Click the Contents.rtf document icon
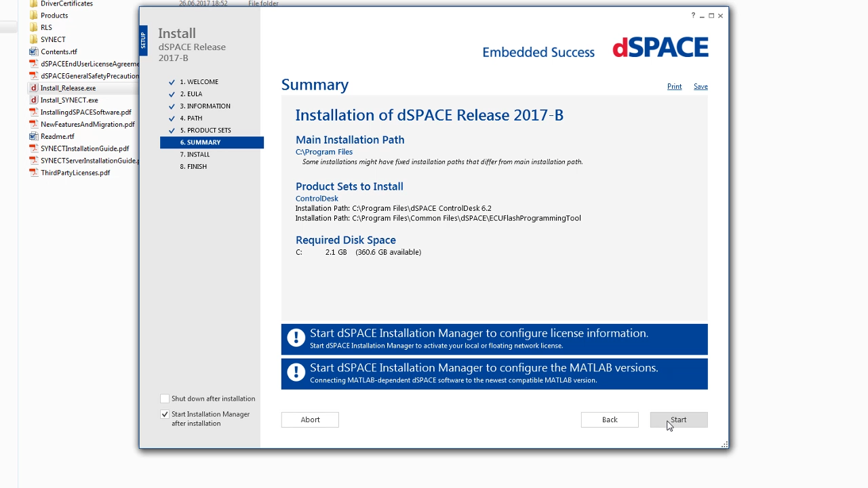The width and height of the screenshot is (868, 488). tap(33, 52)
